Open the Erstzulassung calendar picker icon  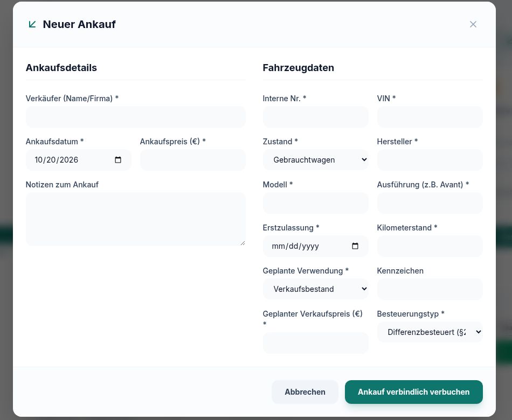355,246
